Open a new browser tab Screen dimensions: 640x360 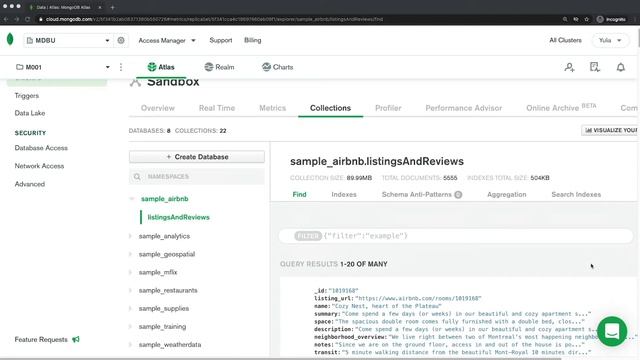click(x=113, y=7)
